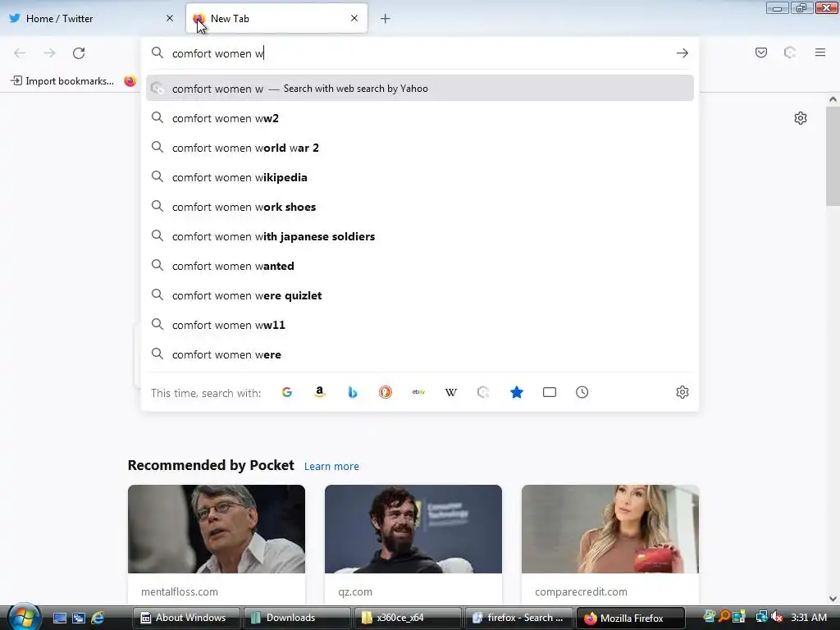Image resolution: width=840 pixels, height=630 pixels.
Task: Switch to x360ce_x64 taskbar button
Action: tap(407, 618)
